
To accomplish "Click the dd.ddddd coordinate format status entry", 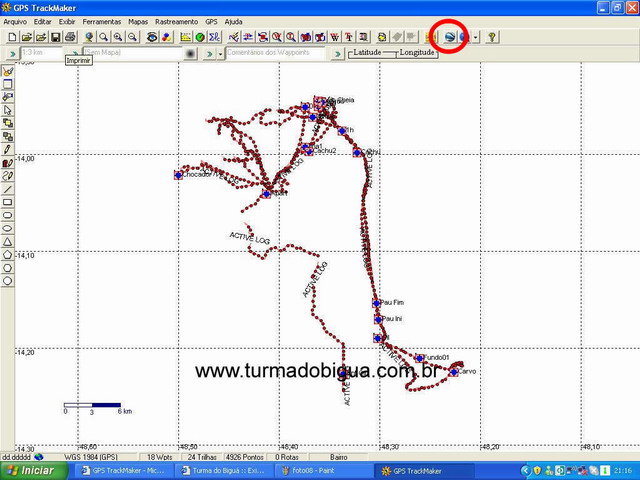I will 16,457.
